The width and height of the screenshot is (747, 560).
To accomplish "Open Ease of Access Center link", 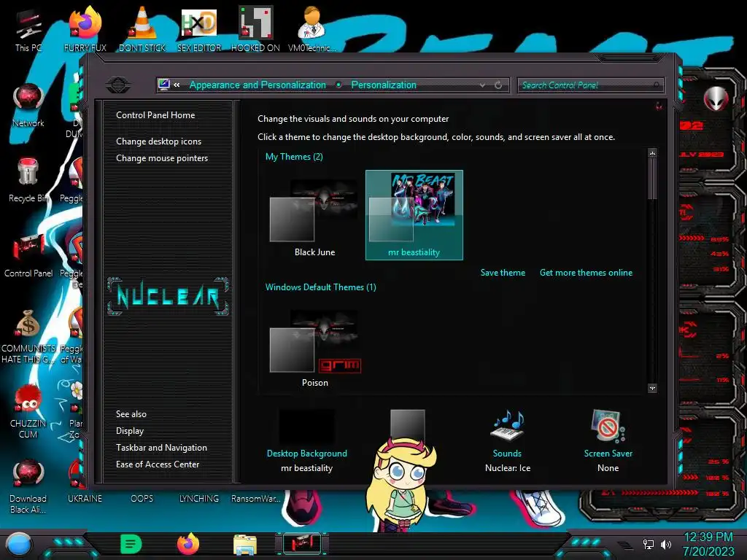I will (x=158, y=464).
